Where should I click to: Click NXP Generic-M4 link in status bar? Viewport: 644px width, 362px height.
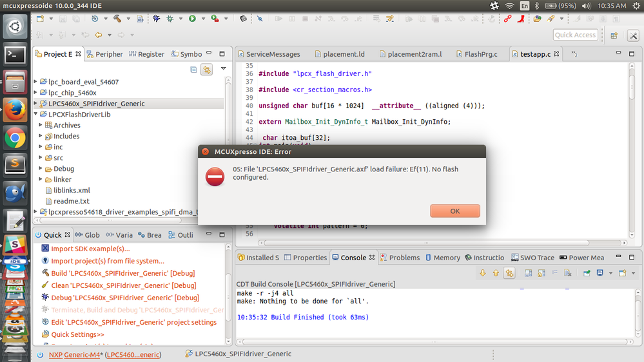(x=74, y=355)
